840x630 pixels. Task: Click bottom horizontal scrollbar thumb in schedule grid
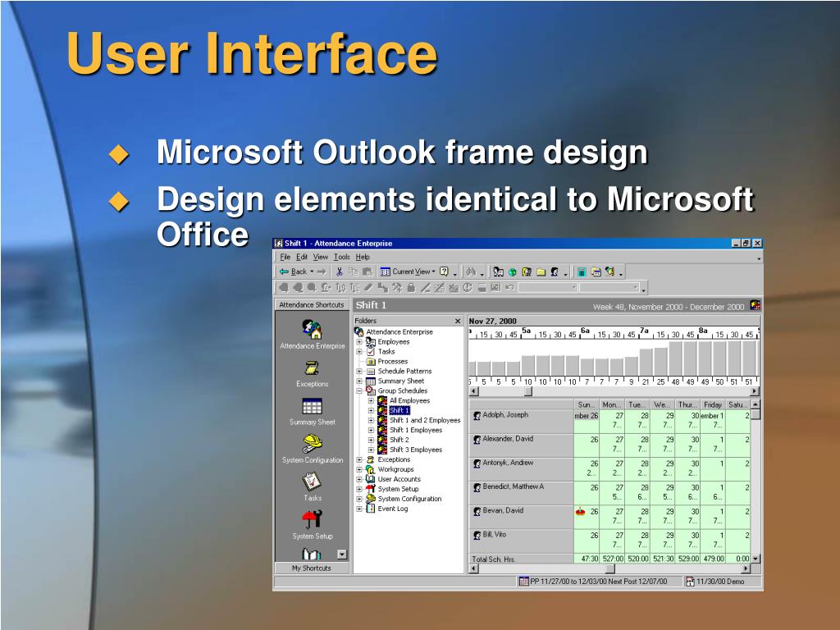click(610, 568)
